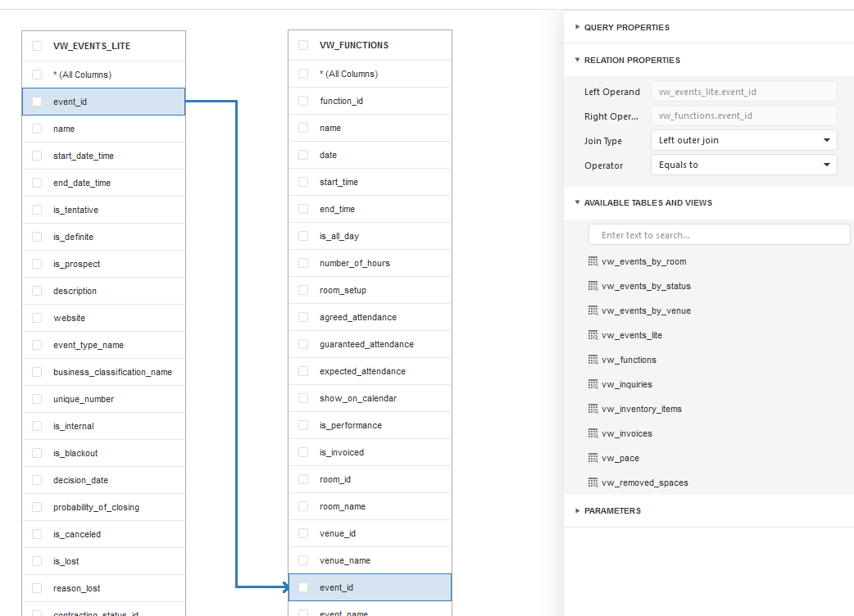Collapse Available Tables and Views section
The image size is (854, 616).
(577, 202)
